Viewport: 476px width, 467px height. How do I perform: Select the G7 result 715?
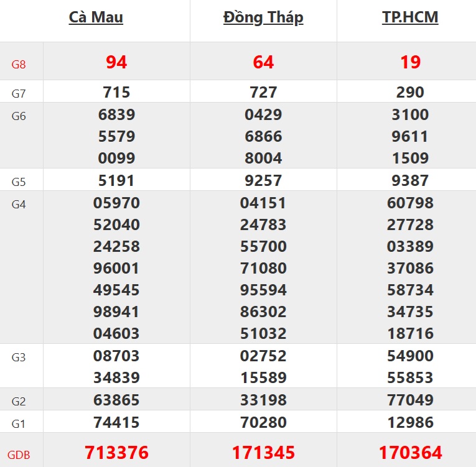pos(116,93)
